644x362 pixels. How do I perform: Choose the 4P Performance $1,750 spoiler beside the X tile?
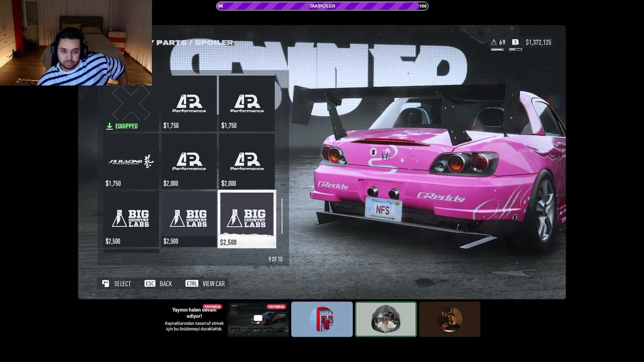pyautogui.click(x=189, y=104)
